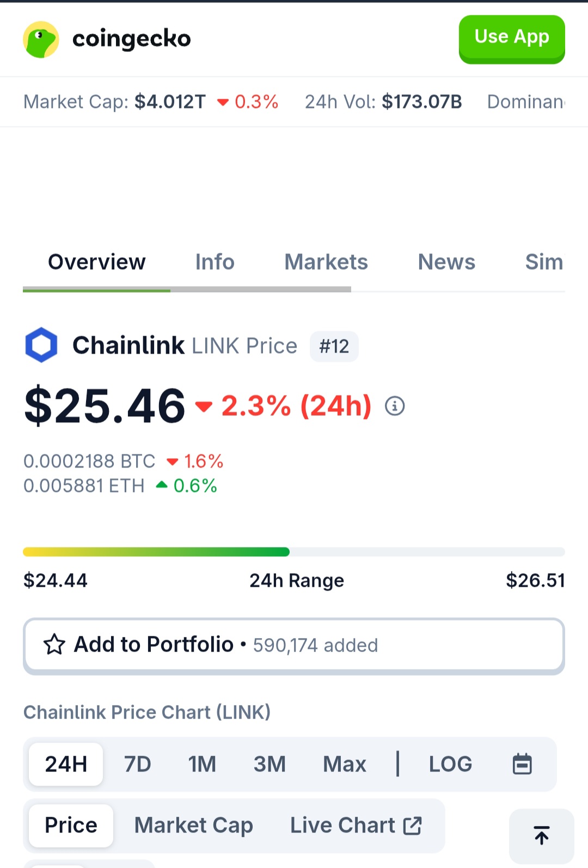This screenshot has width=588, height=868.
Task: Switch chart to Market Cap view
Action: point(194,825)
